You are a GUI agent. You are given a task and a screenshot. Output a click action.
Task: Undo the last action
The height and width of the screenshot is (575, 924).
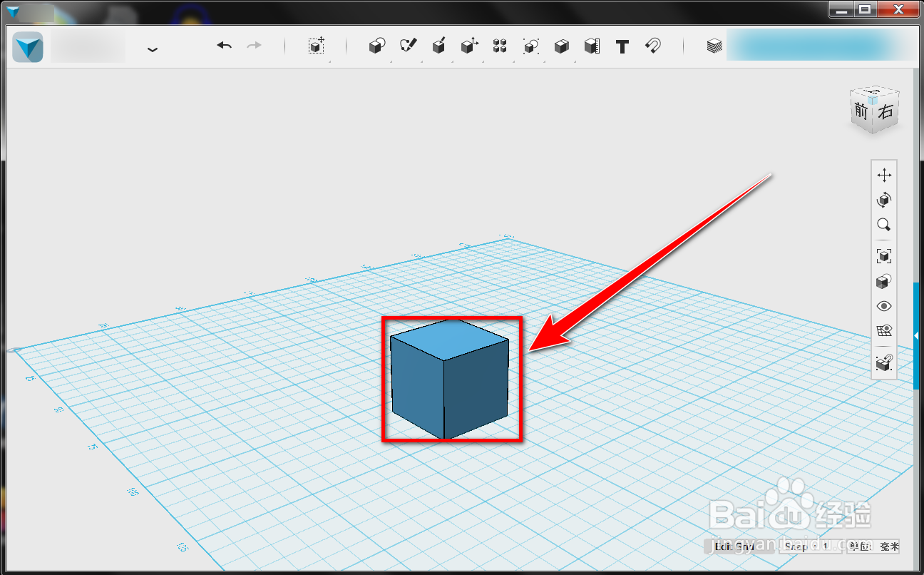(x=225, y=46)
